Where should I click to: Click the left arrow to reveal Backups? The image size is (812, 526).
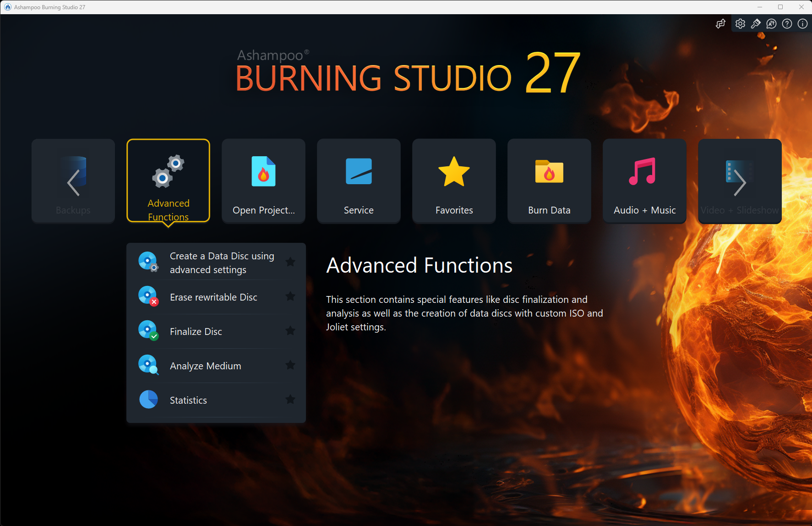click(x=73, y=181)
